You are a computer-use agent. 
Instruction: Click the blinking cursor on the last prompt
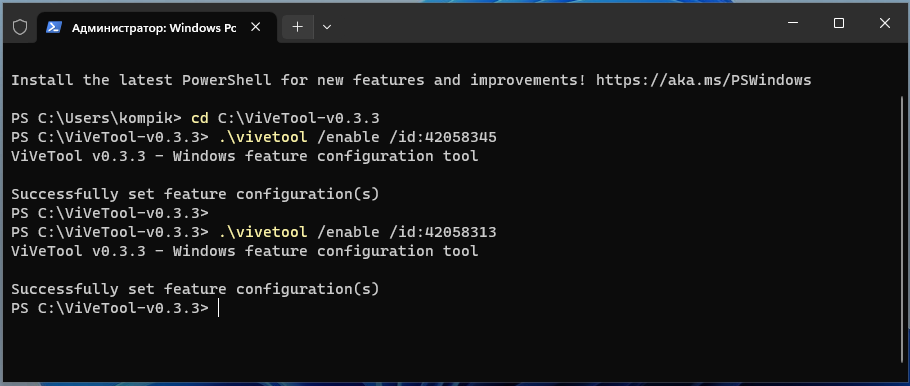pos(218,308)
